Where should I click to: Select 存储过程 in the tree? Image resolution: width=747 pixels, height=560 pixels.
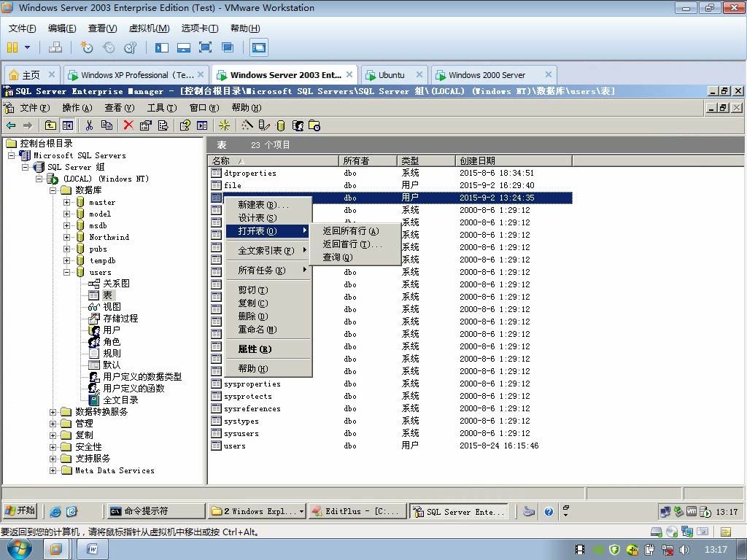coord(120,318)
